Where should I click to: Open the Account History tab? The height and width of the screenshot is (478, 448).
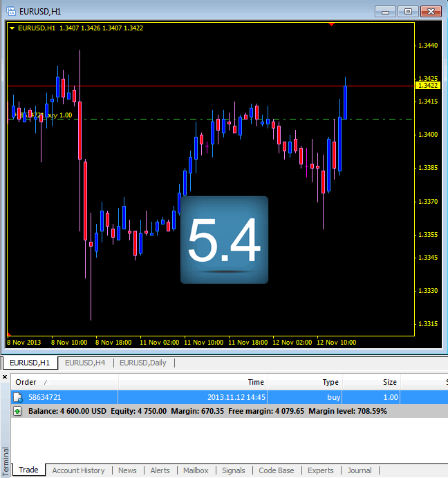click(x=78, y=470)
